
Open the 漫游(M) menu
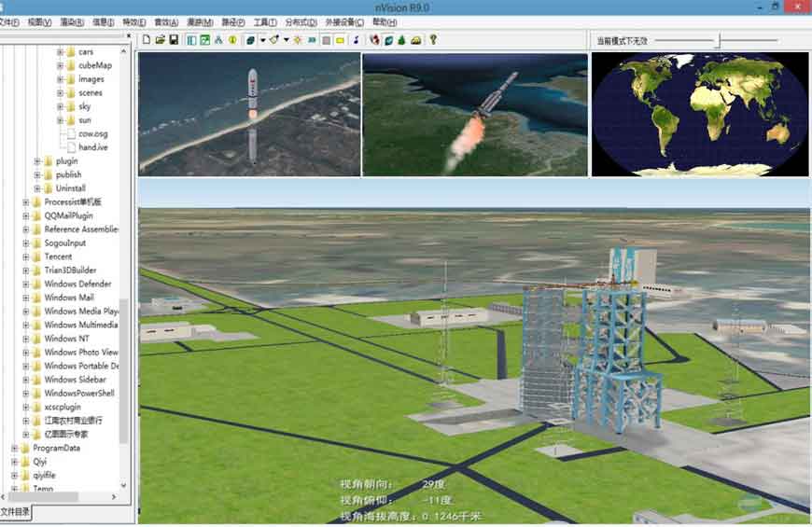(200, 22)
